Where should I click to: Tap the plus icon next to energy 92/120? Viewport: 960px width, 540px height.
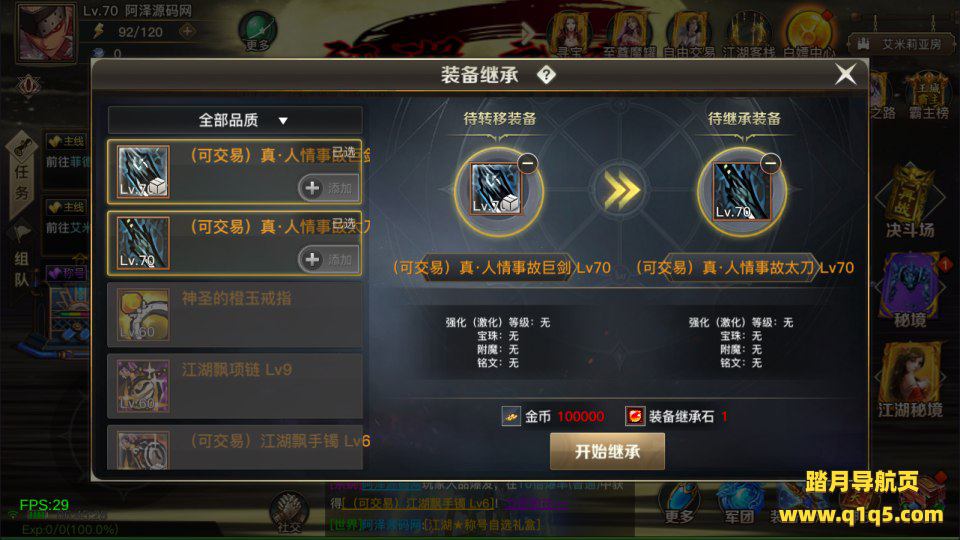click(187, 31)
